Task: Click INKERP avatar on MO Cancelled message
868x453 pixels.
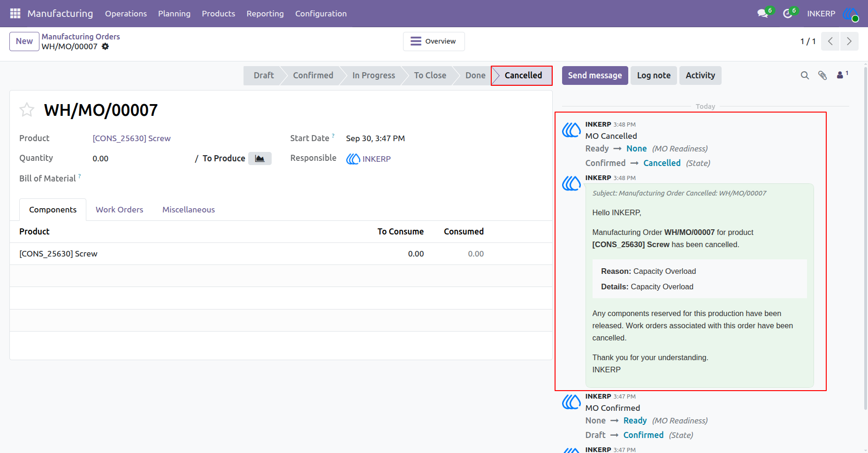Action: (x=571, y=130)
